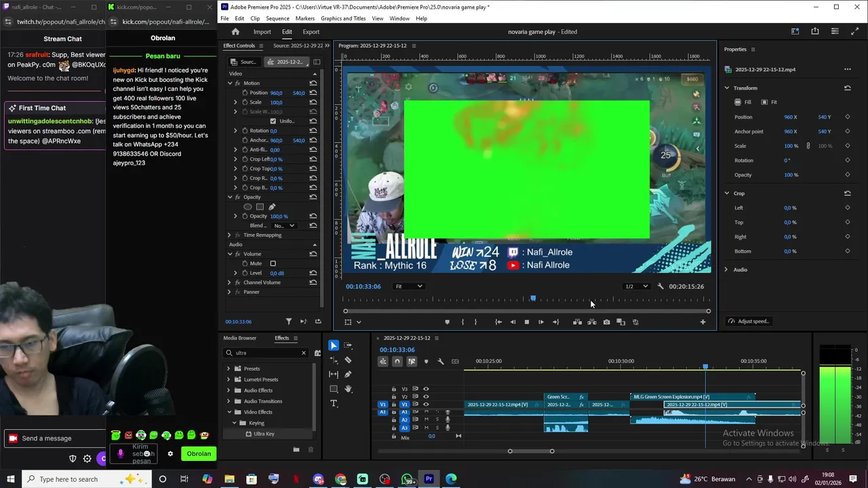Viewport: 868px width, 488px height.
Task: Step forward one frame in Program monitor
Action: (x=541, y=322)
